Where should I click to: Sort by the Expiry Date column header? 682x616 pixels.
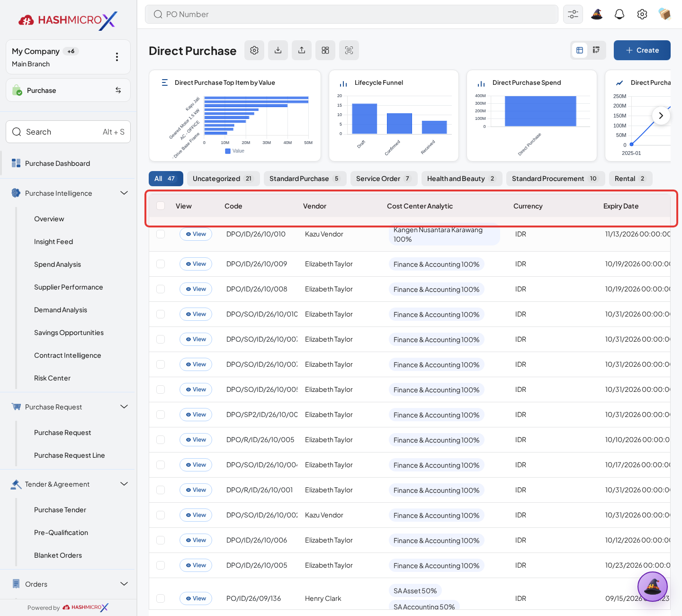621,206
